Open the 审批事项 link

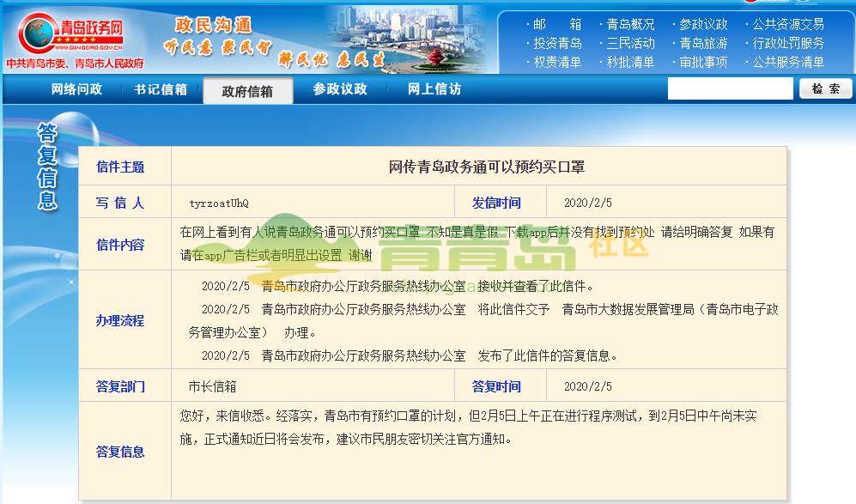click(x=703, y=62)
